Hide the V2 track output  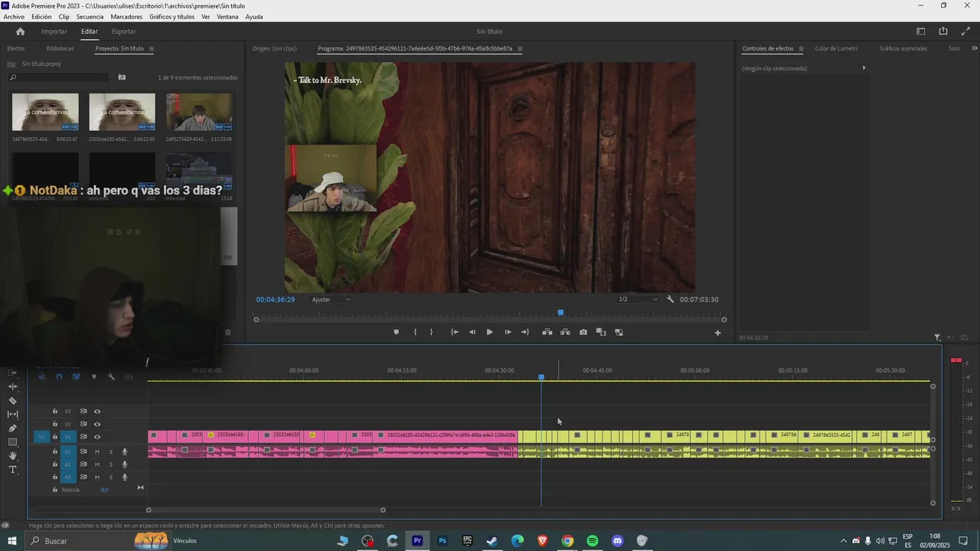click(x=97, y=424)
